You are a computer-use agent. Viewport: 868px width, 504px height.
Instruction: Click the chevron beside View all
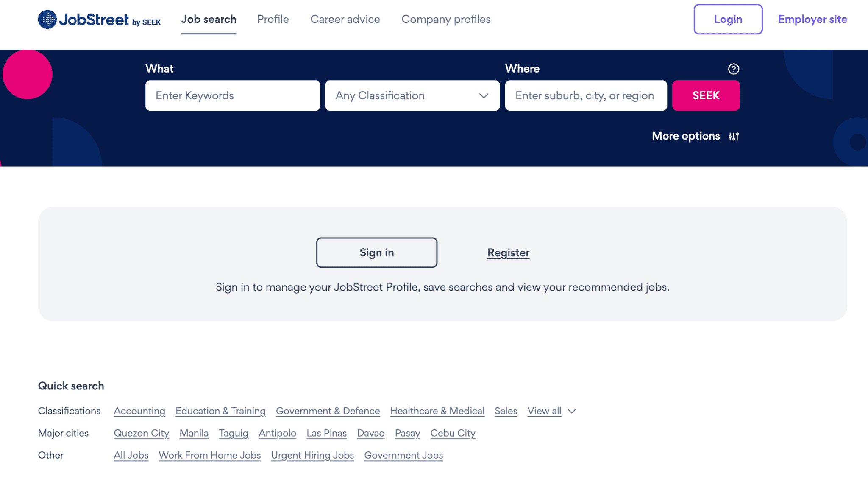[572, 411]
